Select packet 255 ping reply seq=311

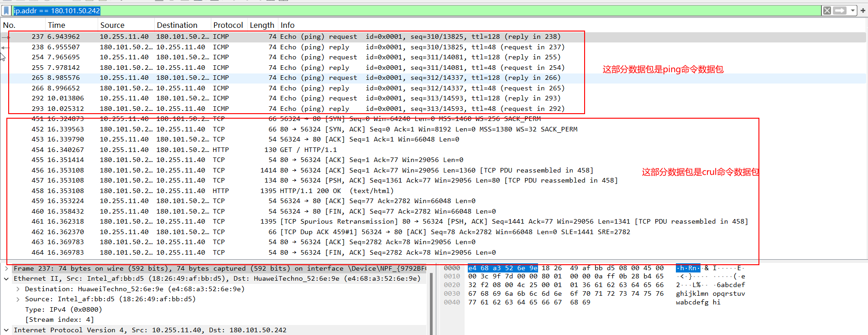click(x=433, y=68)
